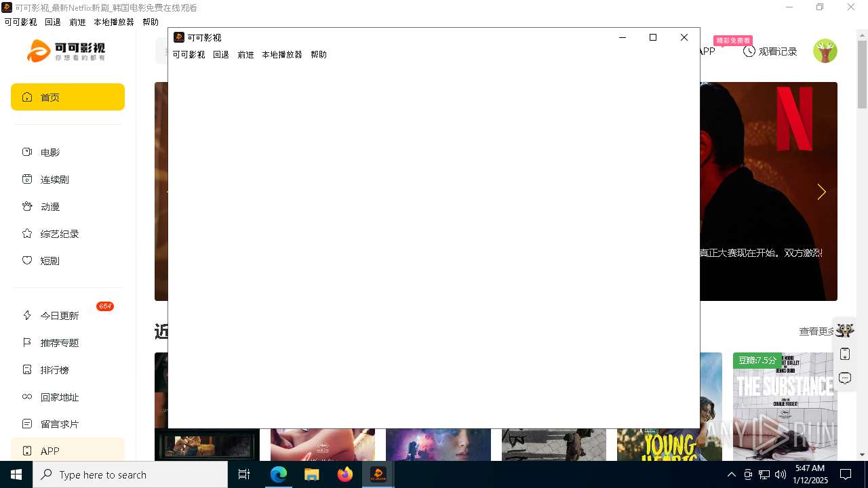Open Task View on the taskbar
868x488 pixels.
tap(244, 474)
